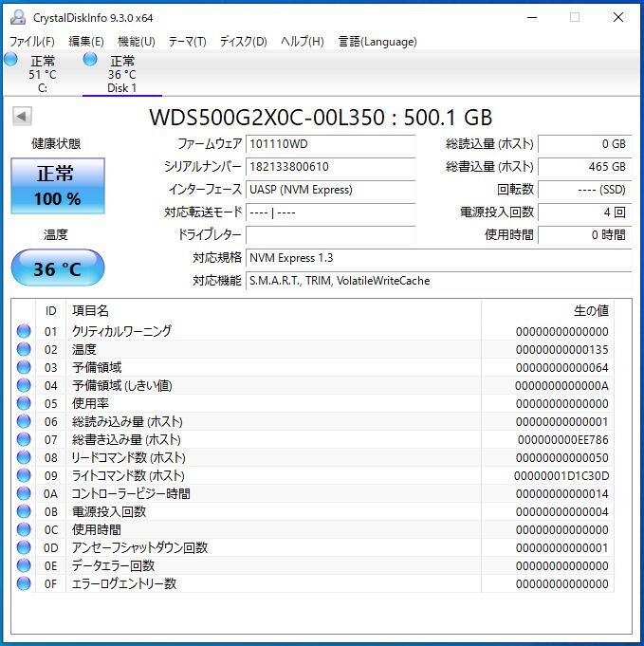Click the status orb for row 09 ライトコマンド数
Image resolution: width=644 pixels, height=646 pixels.
tap(24, 476)
